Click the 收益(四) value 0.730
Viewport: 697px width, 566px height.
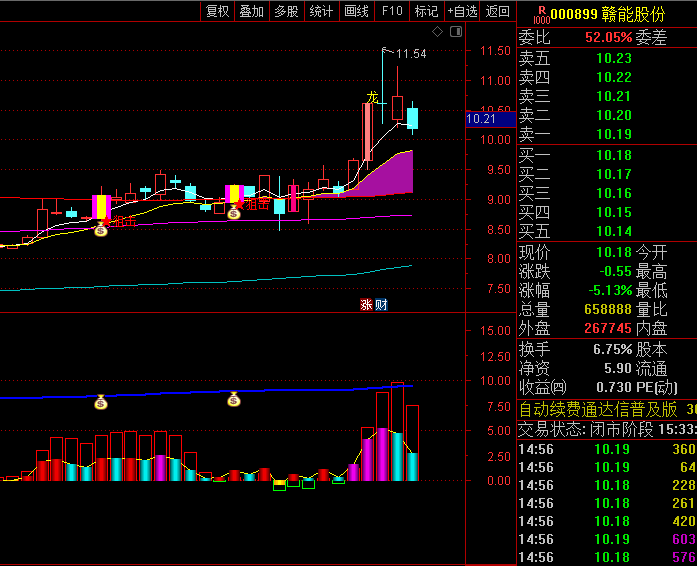pos(614,387)
